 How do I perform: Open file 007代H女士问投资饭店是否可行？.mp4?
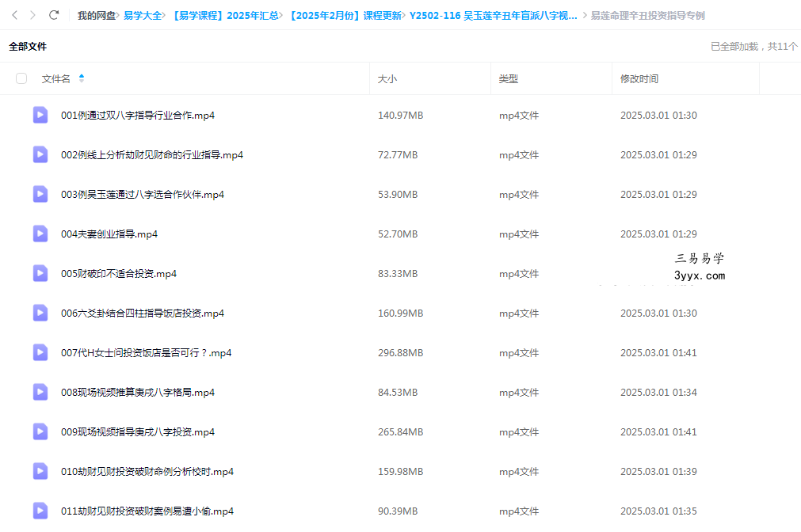coord(146,353)
